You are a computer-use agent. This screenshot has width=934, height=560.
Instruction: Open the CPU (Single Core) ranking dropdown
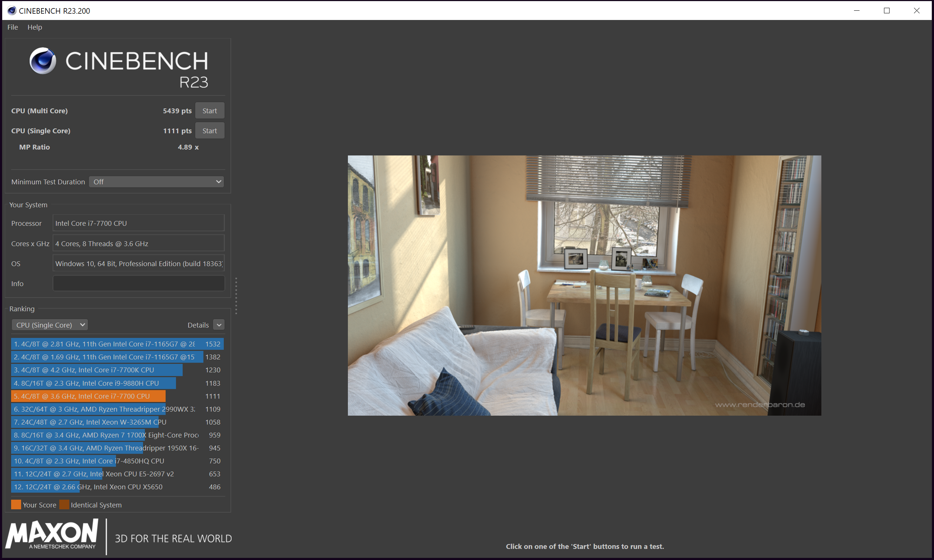tap(50, 325)
